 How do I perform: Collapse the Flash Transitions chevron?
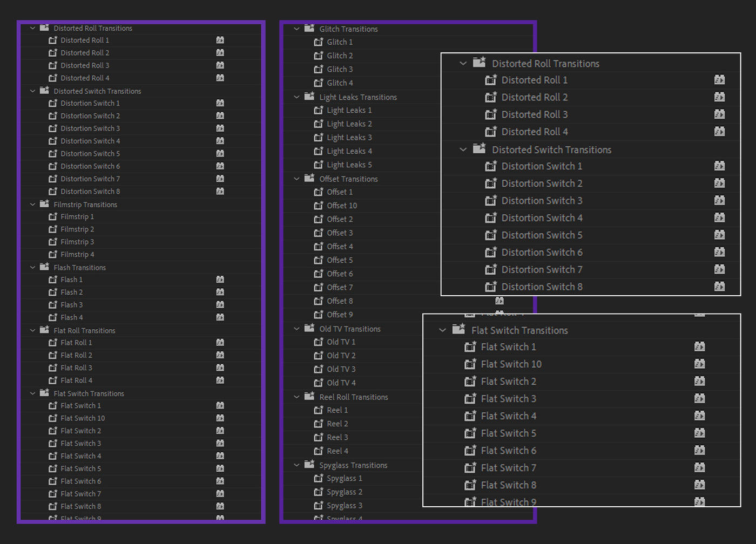(33, 268)
